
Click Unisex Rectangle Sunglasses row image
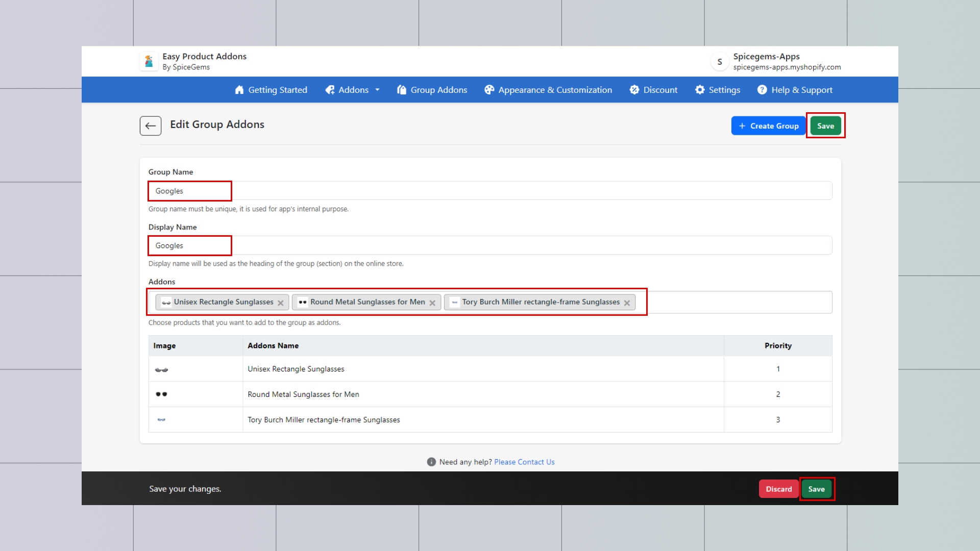[161, 369]
